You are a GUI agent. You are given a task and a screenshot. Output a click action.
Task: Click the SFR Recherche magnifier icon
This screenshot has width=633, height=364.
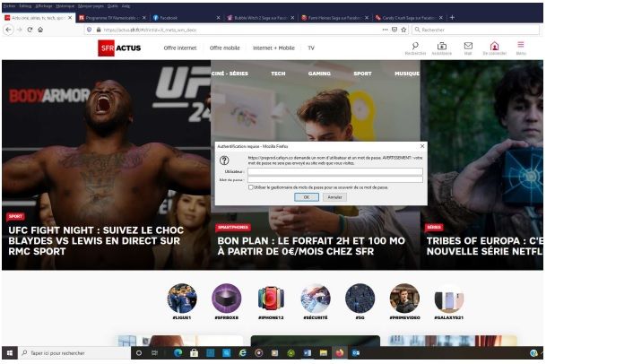(x=415, y=46)
